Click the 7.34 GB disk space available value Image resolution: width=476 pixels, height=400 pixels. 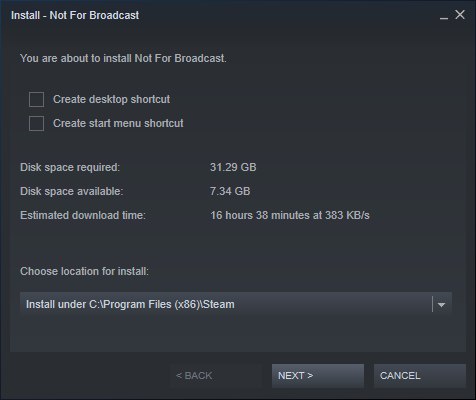coord(230,191)
